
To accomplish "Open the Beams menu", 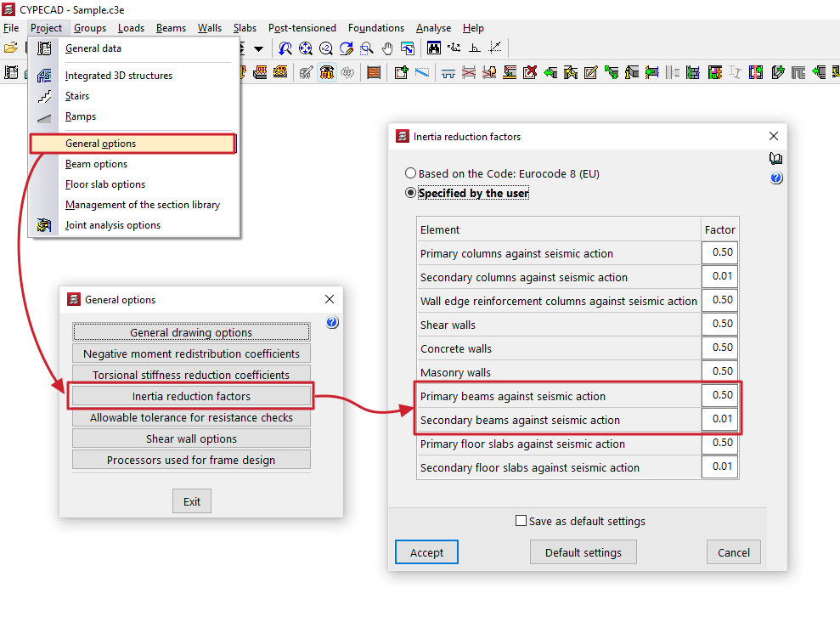I will coord(171,28).
